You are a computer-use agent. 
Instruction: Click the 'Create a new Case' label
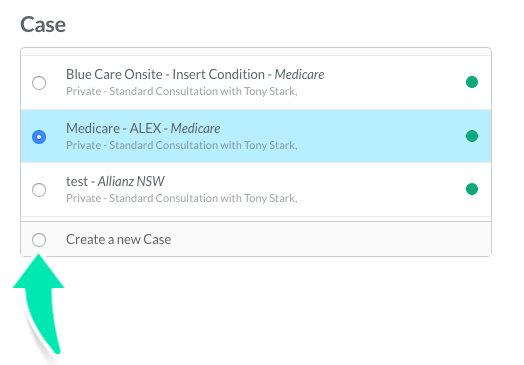click(x=119, y=239)
